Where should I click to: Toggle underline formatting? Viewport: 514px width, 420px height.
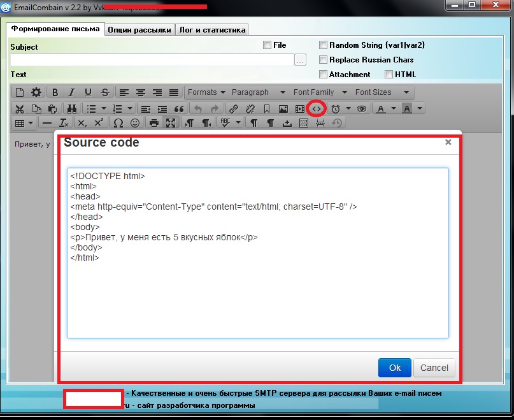click(88, 92)
